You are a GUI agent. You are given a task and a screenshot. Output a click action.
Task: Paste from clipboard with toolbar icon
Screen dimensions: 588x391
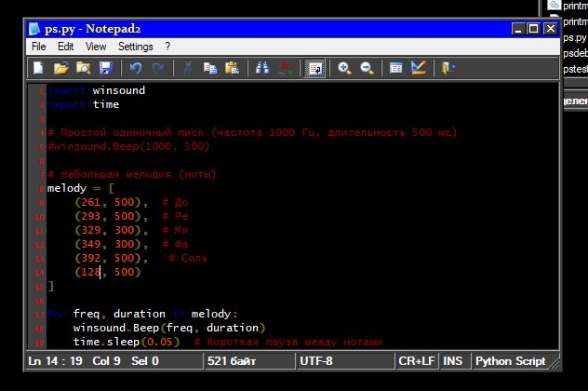232,68
